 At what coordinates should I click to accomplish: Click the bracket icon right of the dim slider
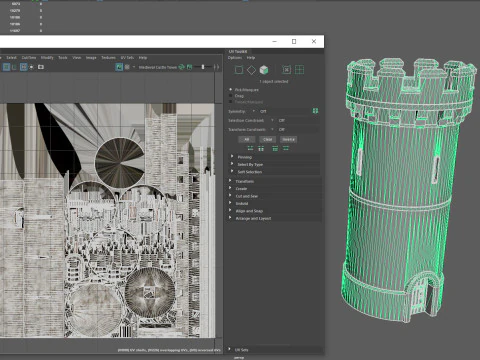coord(216,67)
